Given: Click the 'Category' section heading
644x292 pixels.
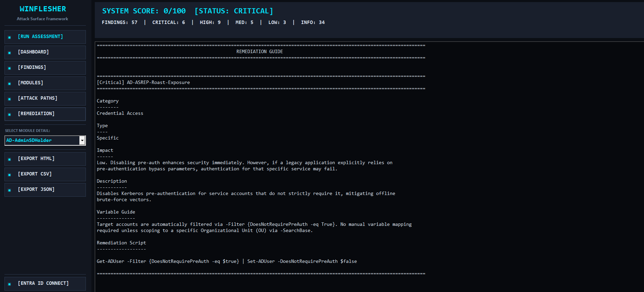Looking at the screenshot, I should pos(108,101).
